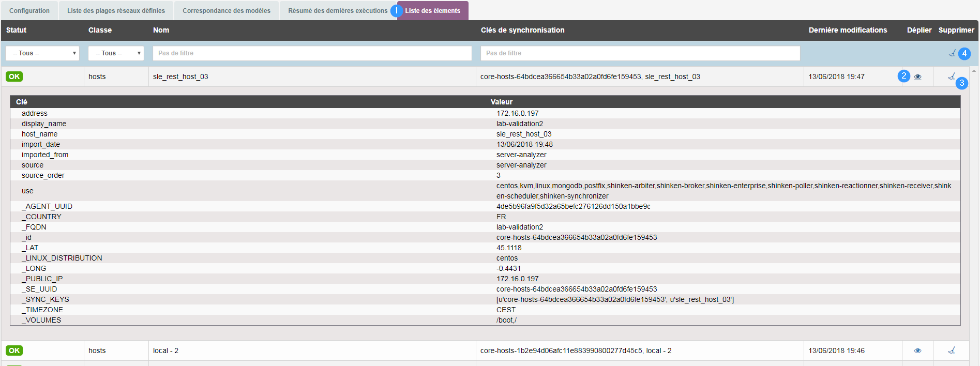The height and width of the screenshot is (366, 980).
Task: Click broom icon in the filter row
Action: [x=952, y=53]
